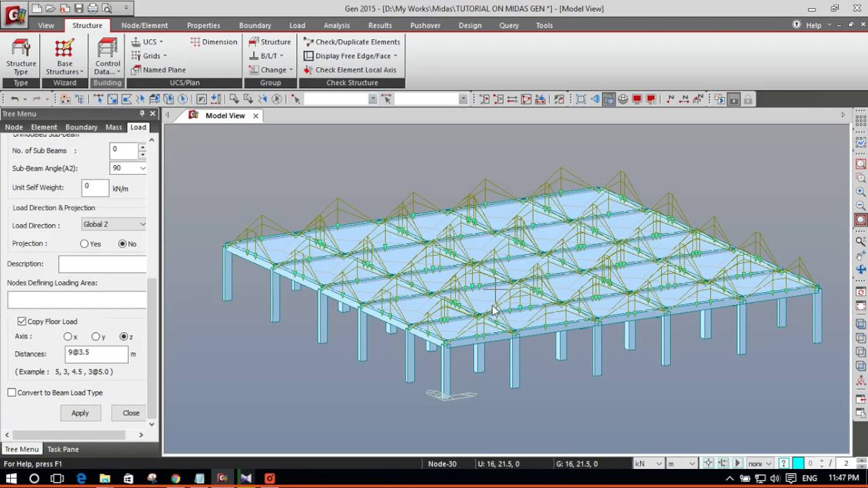This screenshot has width=868, height=488.
Task: Click the Help question-mark icon in status bar
Action: (783, 464)
